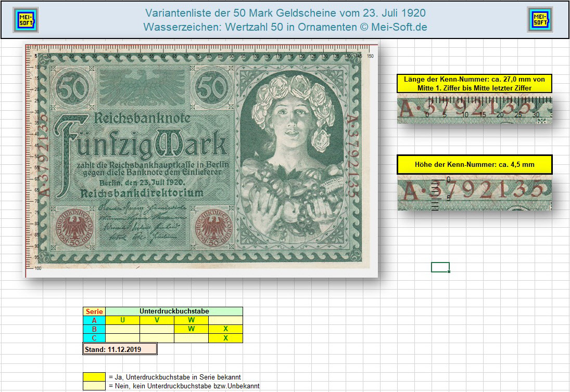Select the 'Stand: 11.12.2019' cell
Screen dimensions: 570x392
click(x=120, y=349)
